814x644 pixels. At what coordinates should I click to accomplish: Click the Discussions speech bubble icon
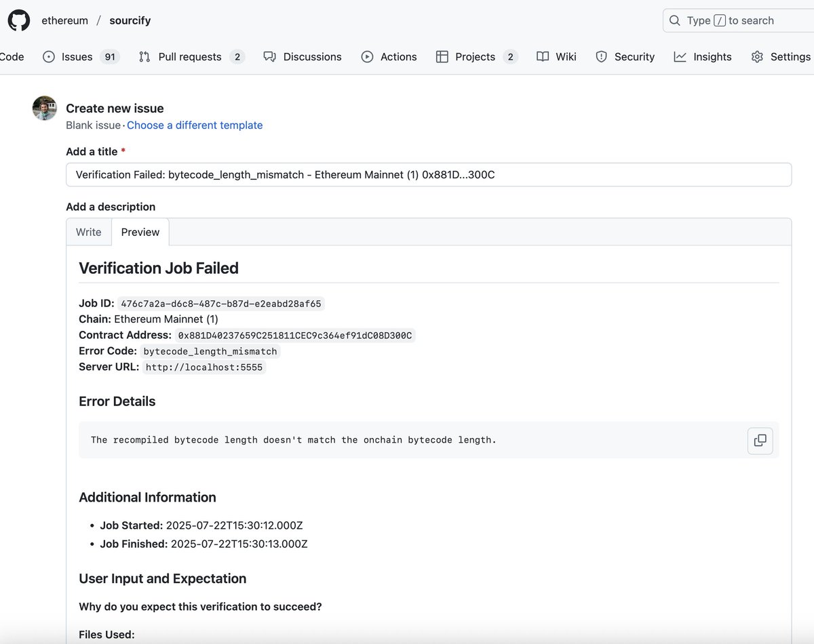coord(270,57)
